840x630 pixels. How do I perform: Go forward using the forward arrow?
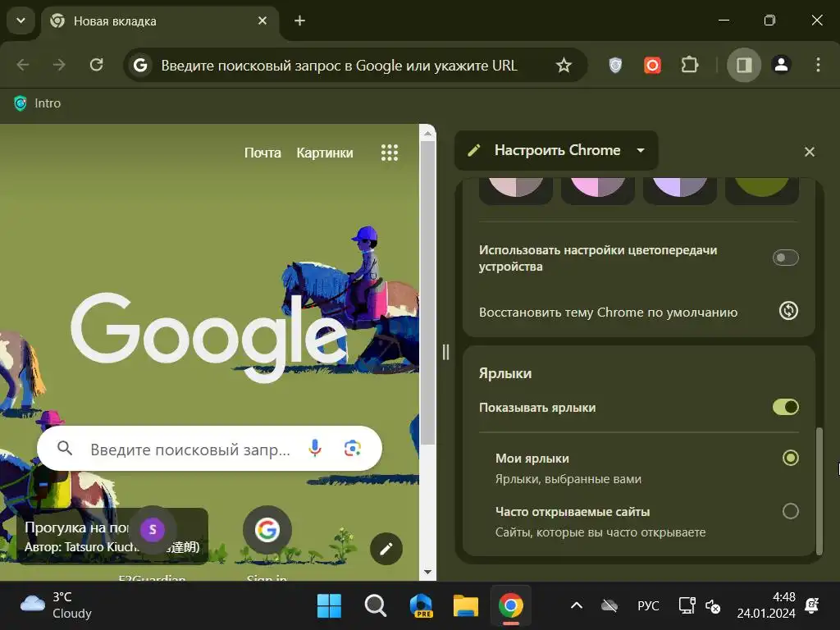[x=59, y=65]
